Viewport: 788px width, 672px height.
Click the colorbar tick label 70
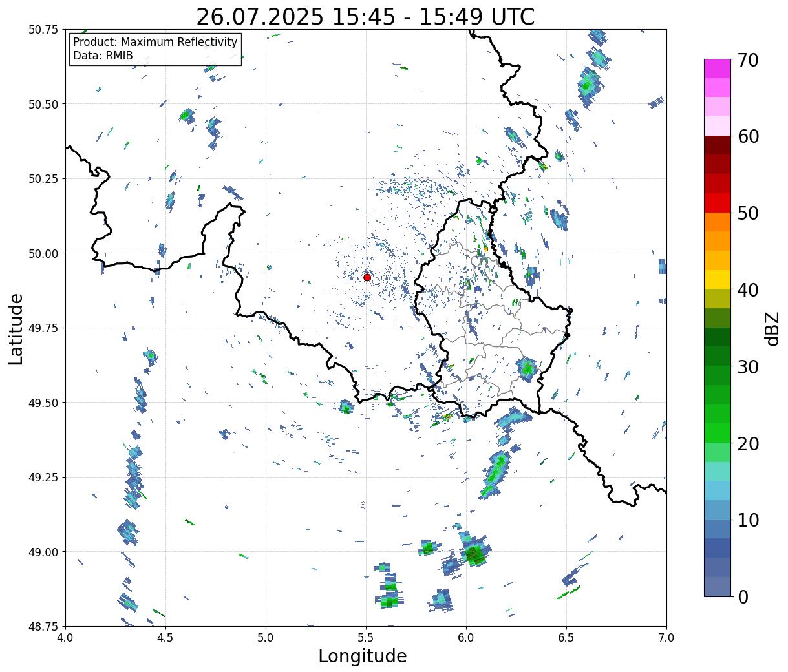coord(748,60)
